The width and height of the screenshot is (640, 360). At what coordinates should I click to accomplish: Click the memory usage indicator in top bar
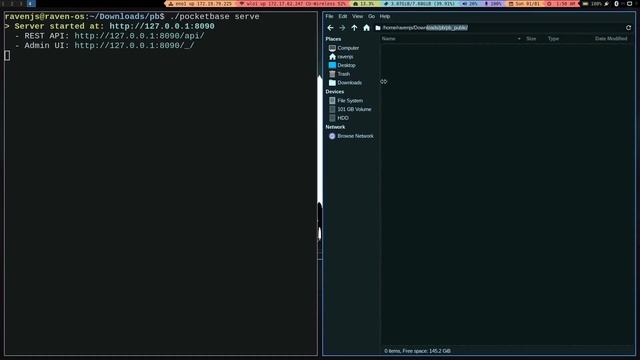click(x=419, y=4)
